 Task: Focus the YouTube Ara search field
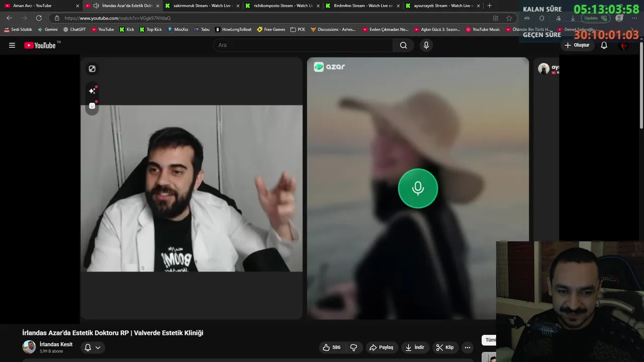303,45
